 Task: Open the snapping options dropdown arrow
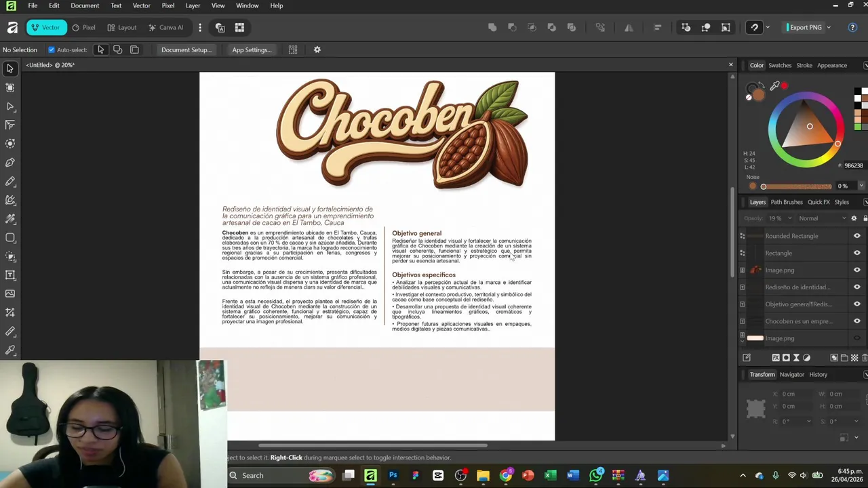point(767,28)
